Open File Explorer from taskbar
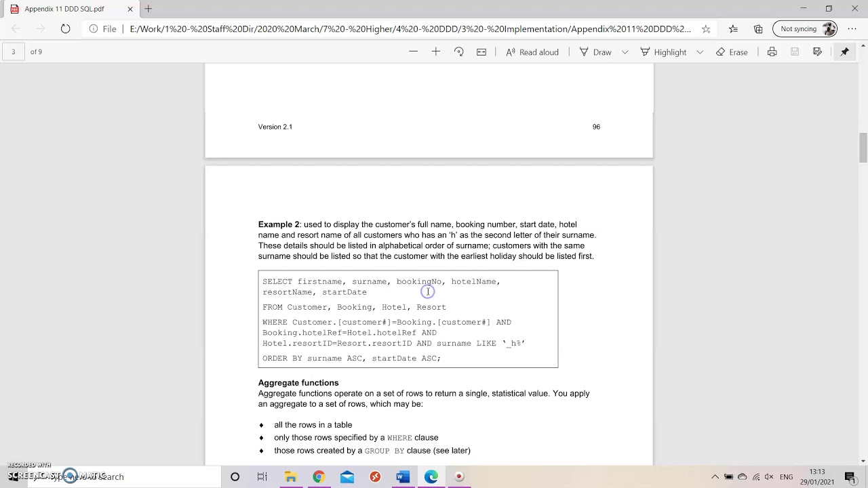 [290, 477]
